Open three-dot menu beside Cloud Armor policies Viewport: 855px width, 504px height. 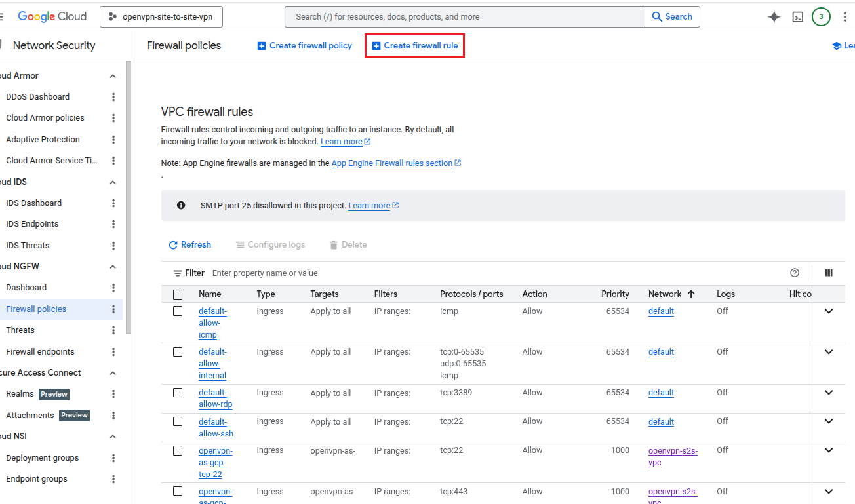coord(113,118)
